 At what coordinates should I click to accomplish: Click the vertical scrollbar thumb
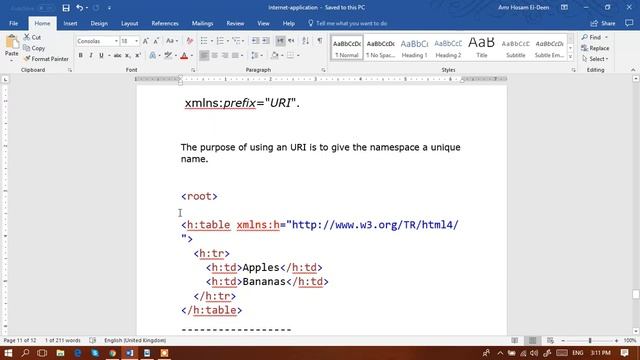click(x=636, y=294)
